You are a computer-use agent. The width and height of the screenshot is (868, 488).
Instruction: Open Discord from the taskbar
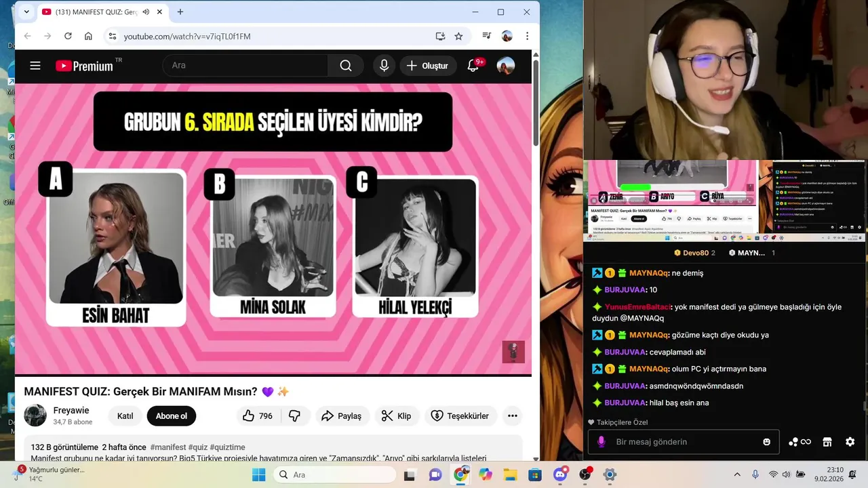pos(560,474)
